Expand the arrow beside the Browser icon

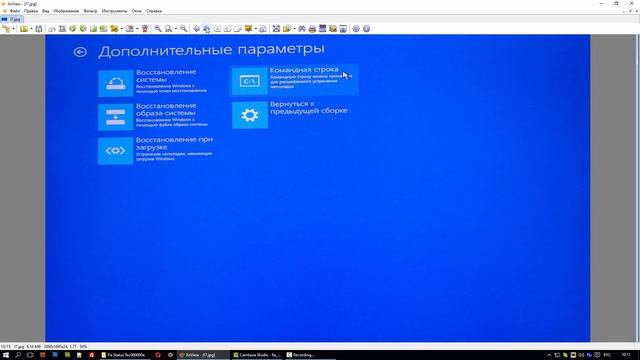[13, 29]
